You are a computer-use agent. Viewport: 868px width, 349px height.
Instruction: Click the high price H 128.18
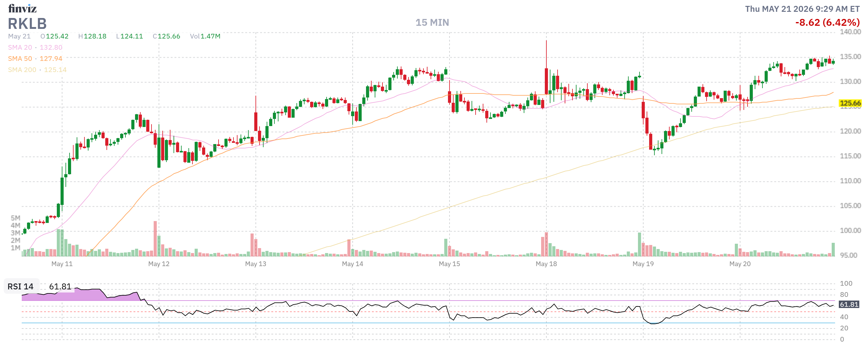(x=92, y=36)
